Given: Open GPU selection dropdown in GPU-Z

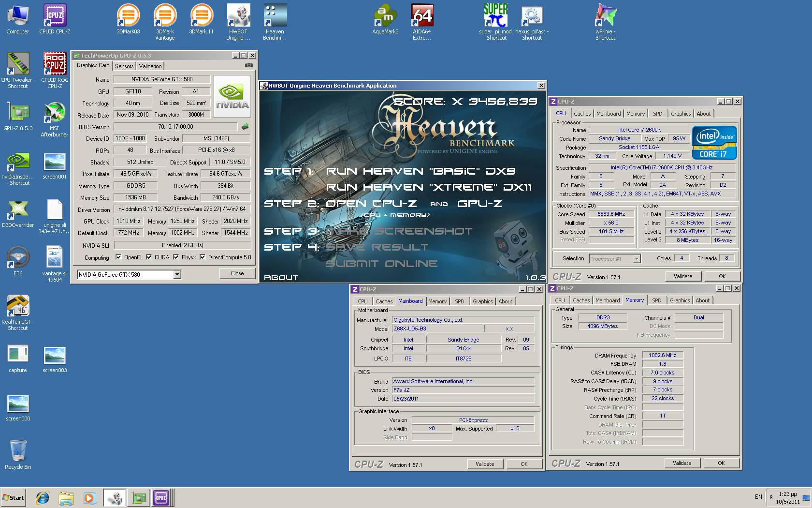Looking at the screenshot, I should pos(177,274).
